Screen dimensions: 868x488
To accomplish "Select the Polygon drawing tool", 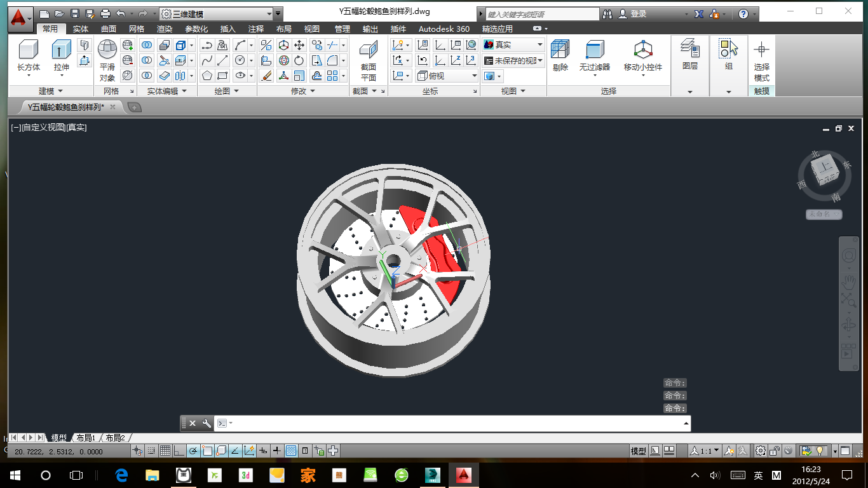I will click(x=207, y=76).
